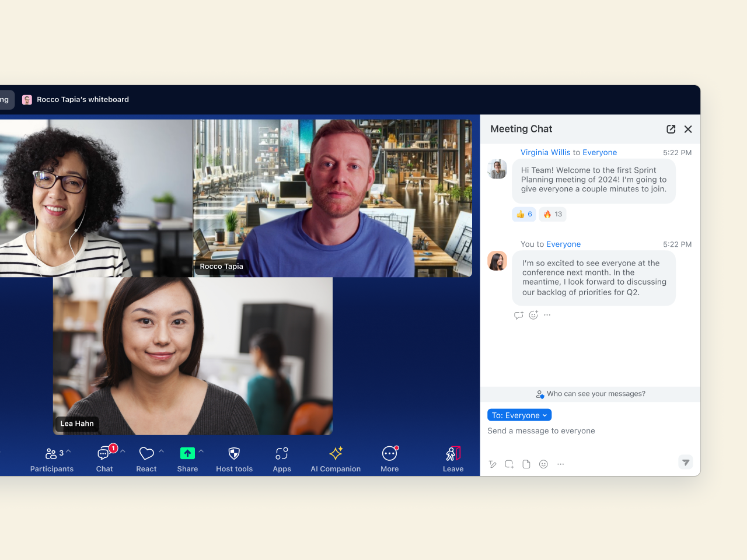The width and height of the screenshot is (747, 560).
Task: Toggle the Chat panel from the toolbar
Action: click(104, 454)
